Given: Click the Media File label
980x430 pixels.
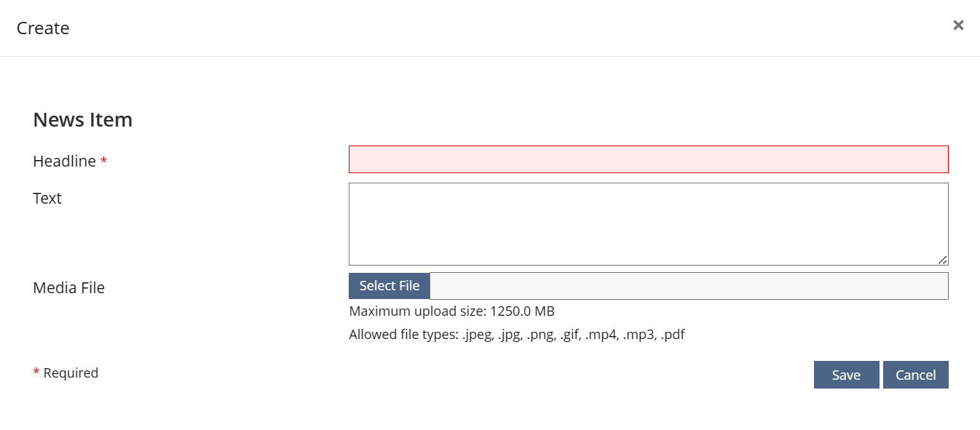Looking at the screenshot, I should pyautogui.click(x=68, y=288).
